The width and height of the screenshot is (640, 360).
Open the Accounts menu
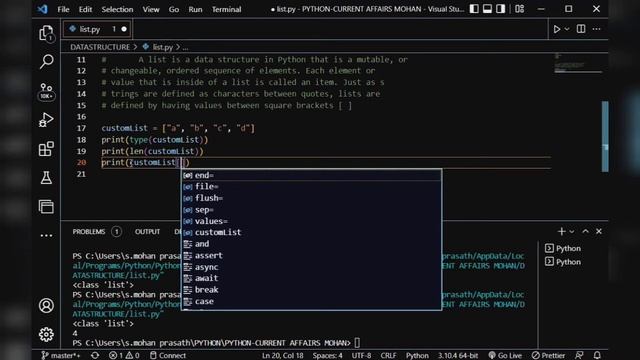[x=46, y=305]
